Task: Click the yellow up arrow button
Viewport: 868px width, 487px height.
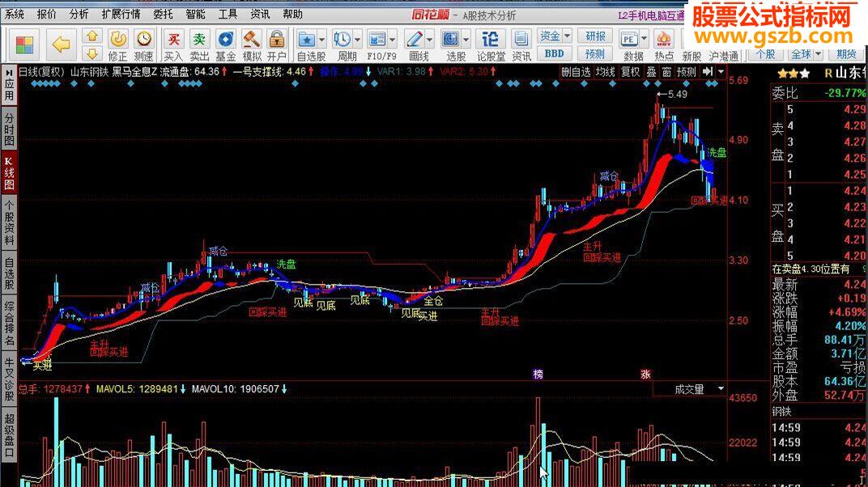Action: pos(91,36)
